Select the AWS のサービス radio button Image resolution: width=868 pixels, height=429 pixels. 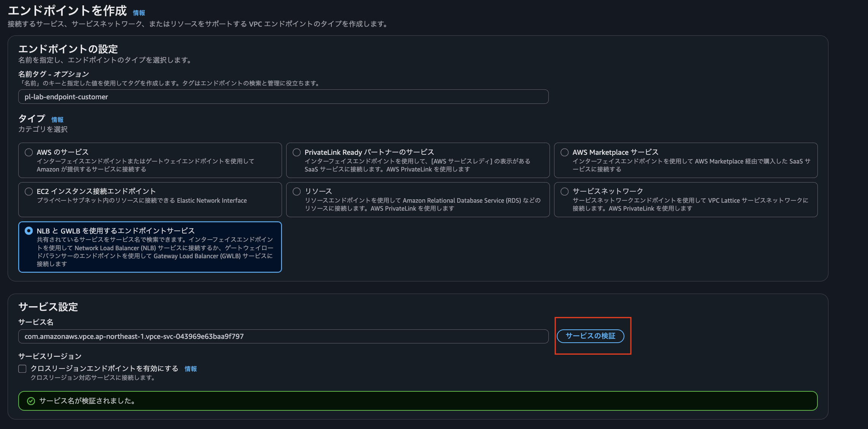coord(29,152)
